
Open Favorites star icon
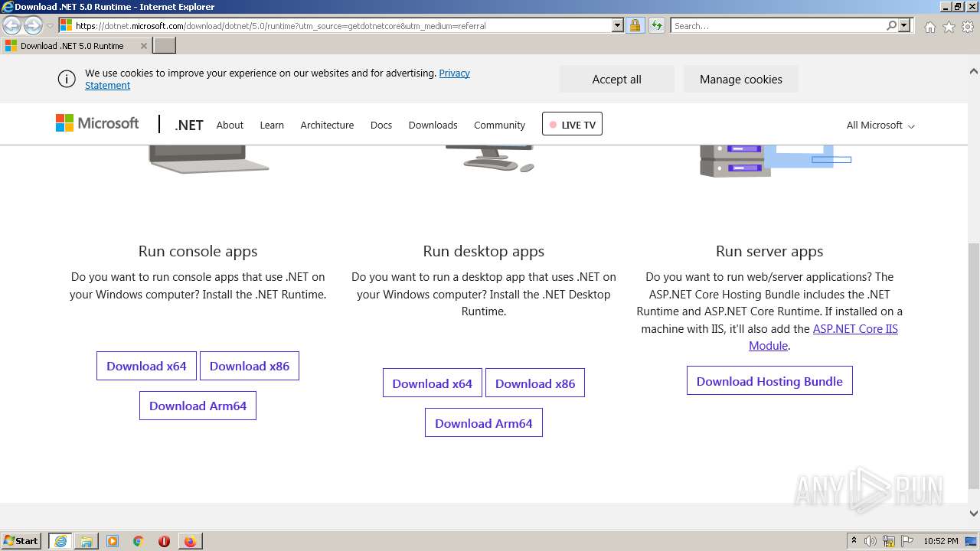coord(949,27)
